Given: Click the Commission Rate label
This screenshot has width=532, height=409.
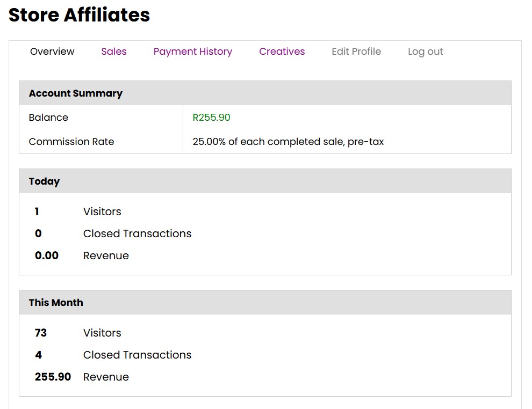Looking at the screenshot, I should [71, 142].
